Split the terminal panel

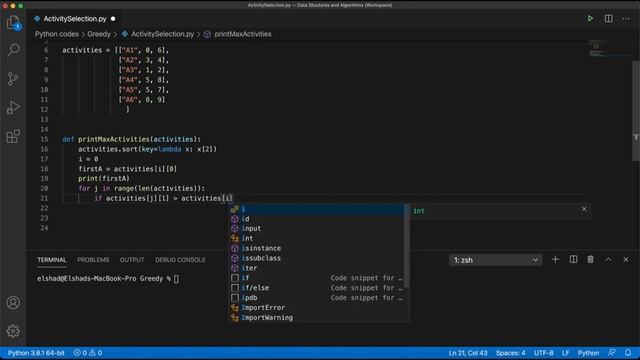[x=573, y=260]
